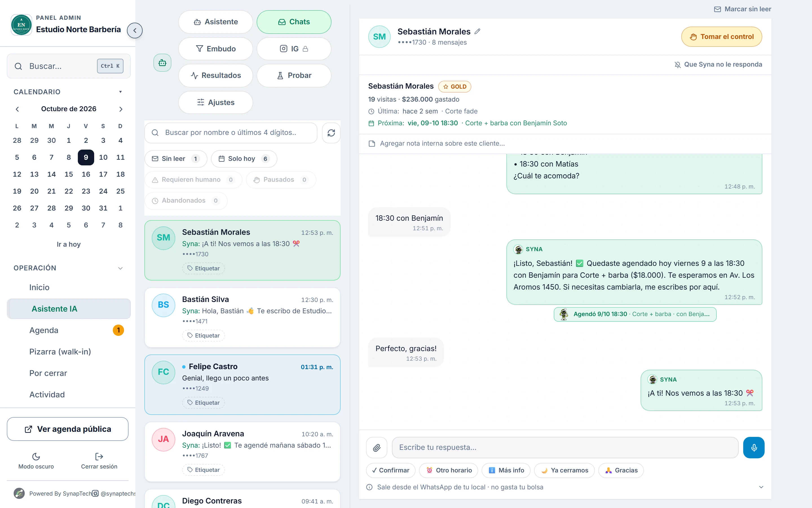The height and width of the screenshot is (508, 812).
Task: Open the Probar tab
Action: pos(294,76)
